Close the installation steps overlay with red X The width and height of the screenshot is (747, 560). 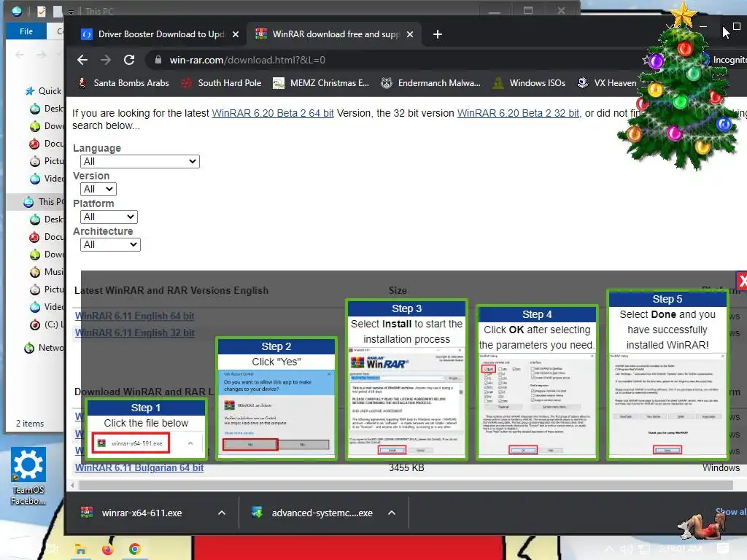(742, 281)
